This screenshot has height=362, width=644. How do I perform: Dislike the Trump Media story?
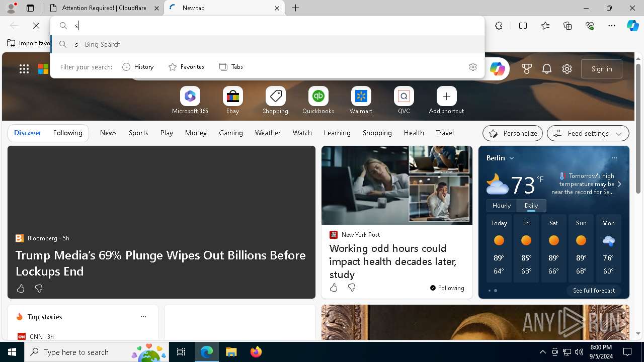tap(39, 289)
